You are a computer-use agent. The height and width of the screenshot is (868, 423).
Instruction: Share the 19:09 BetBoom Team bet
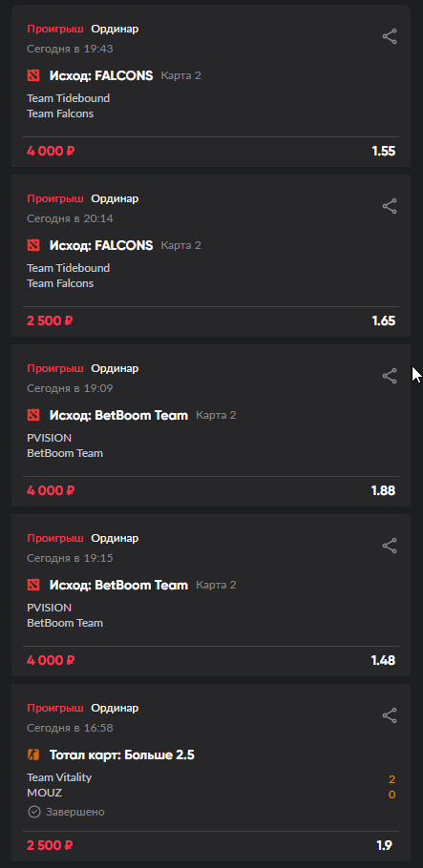click(390, 377)
